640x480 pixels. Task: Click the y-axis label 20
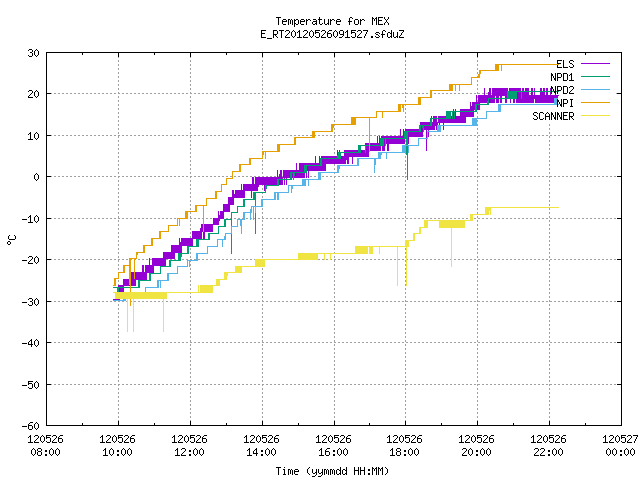pyautogui.click(x=33, y=94)
